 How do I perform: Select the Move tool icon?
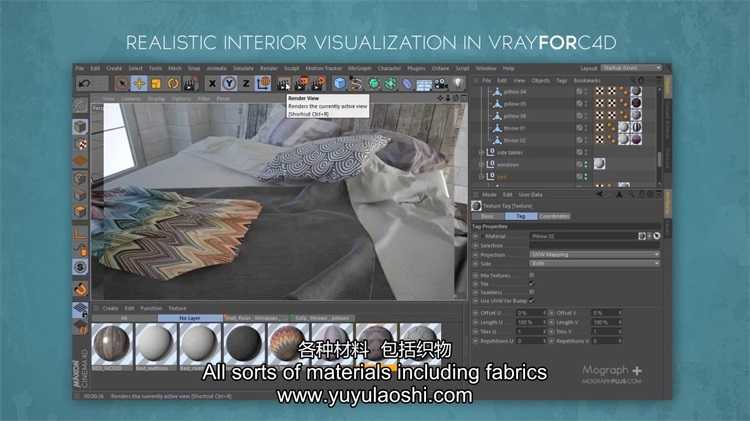pyautogui.click(x=139, y=84)
